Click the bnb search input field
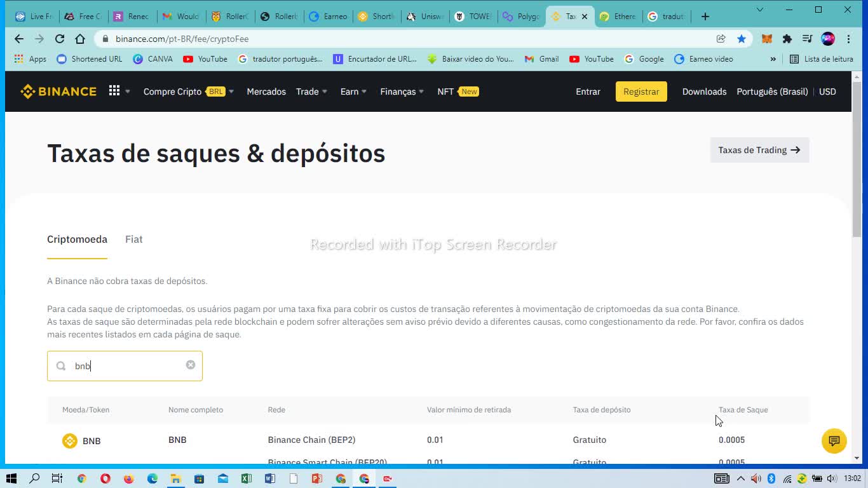Viewport: 868px width, 488px height. tap(125, 366)
